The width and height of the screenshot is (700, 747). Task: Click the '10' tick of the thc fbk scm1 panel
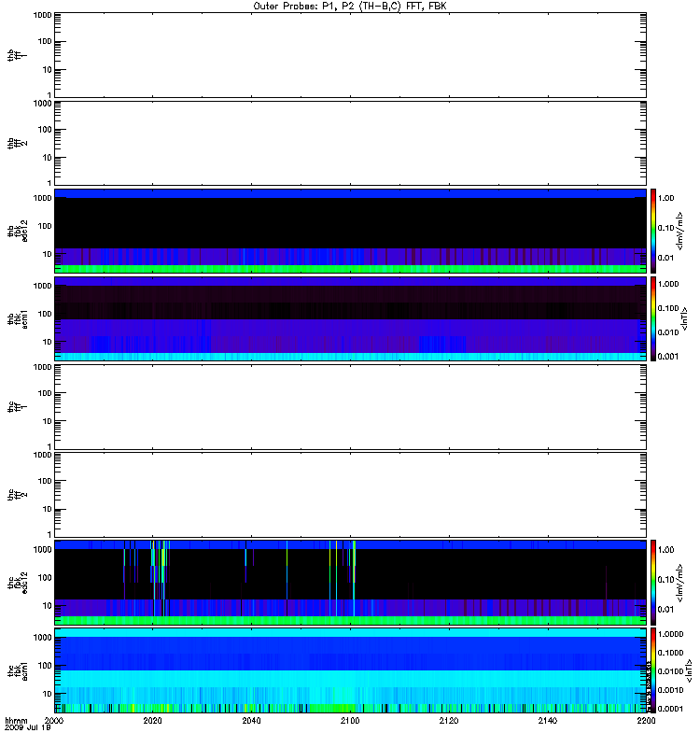48,694
